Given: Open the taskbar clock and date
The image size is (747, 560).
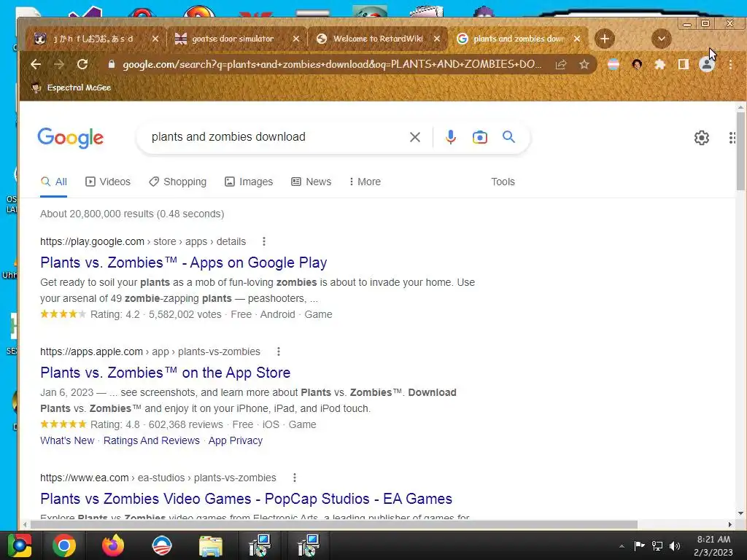Looking at the screenshot, I should [x=713, y=545].
